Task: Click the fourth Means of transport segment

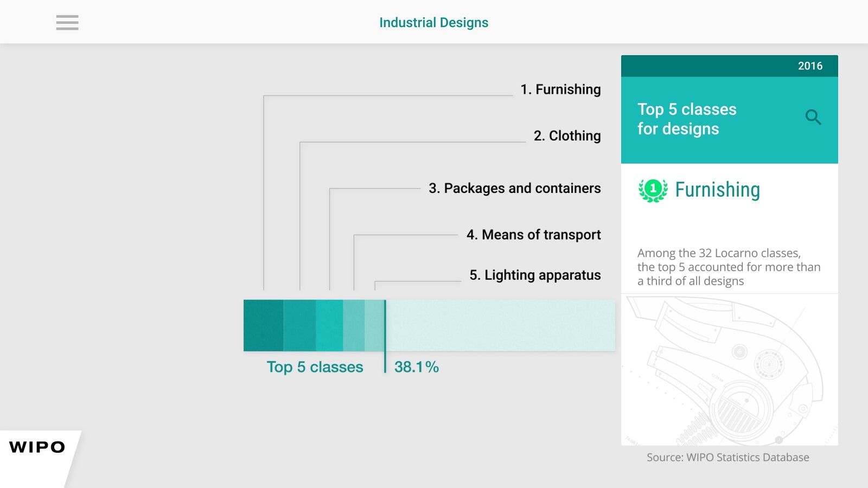Action: 354,325
